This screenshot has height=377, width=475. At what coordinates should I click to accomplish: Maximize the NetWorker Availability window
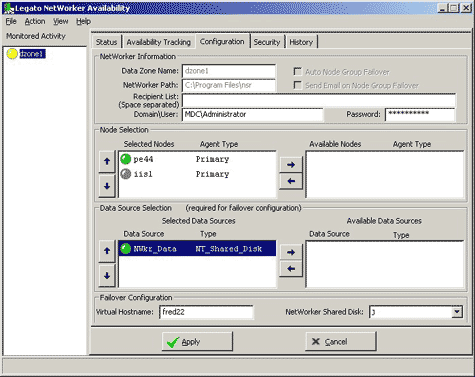click(453, 8)
